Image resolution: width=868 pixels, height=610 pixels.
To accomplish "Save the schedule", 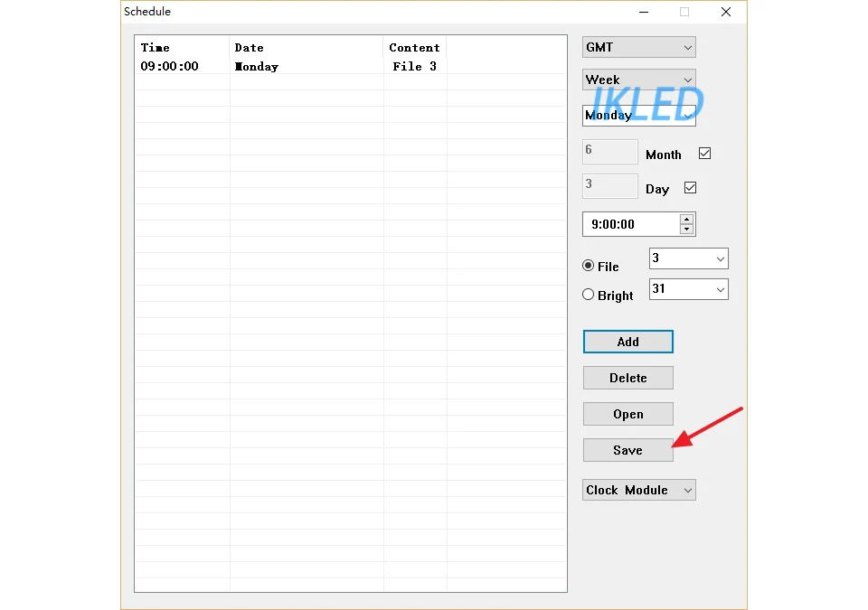I will (x=627, y=450).
